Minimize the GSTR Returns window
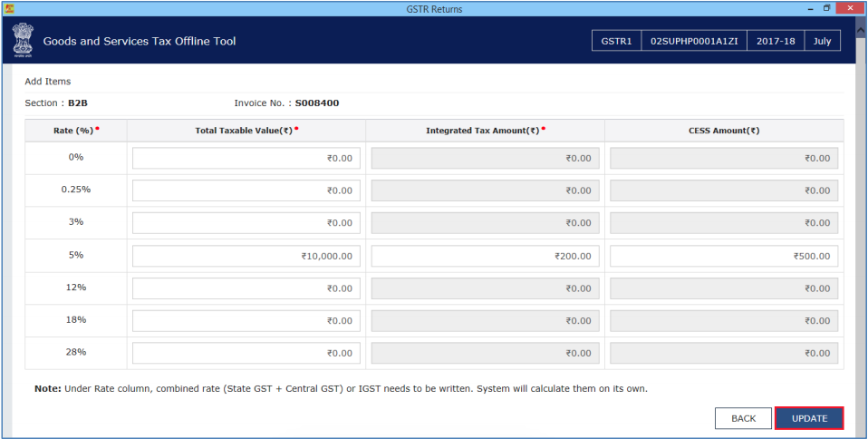The height and width of the screenshot is (439, 868). [x=812, y=8]
